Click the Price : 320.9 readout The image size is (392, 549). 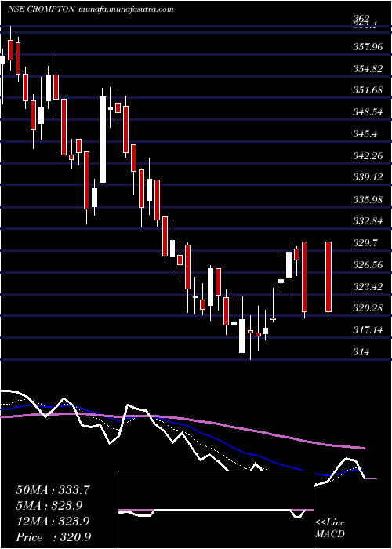52,537
